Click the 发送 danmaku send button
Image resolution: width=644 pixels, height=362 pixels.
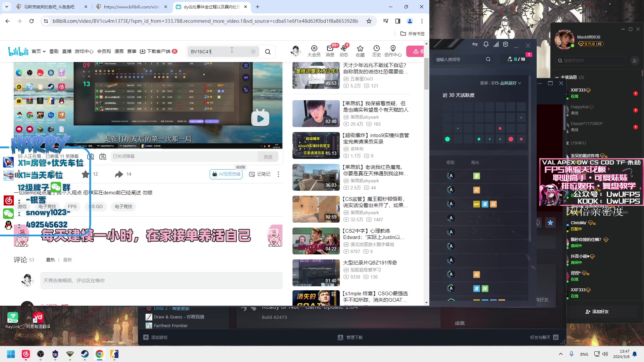(x=268, y=157)
